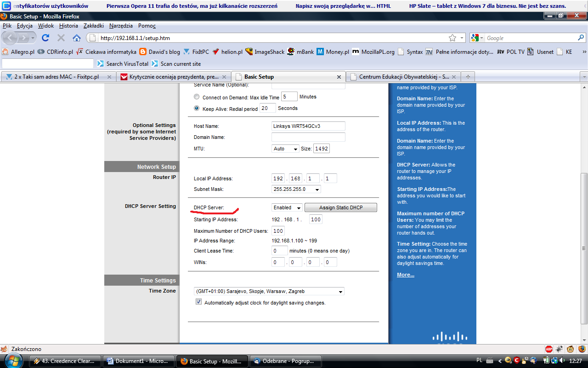Select Connect on Demand radio button
Image resolution: width=588 pixels, height=368 pixels.
click(197, 97)
